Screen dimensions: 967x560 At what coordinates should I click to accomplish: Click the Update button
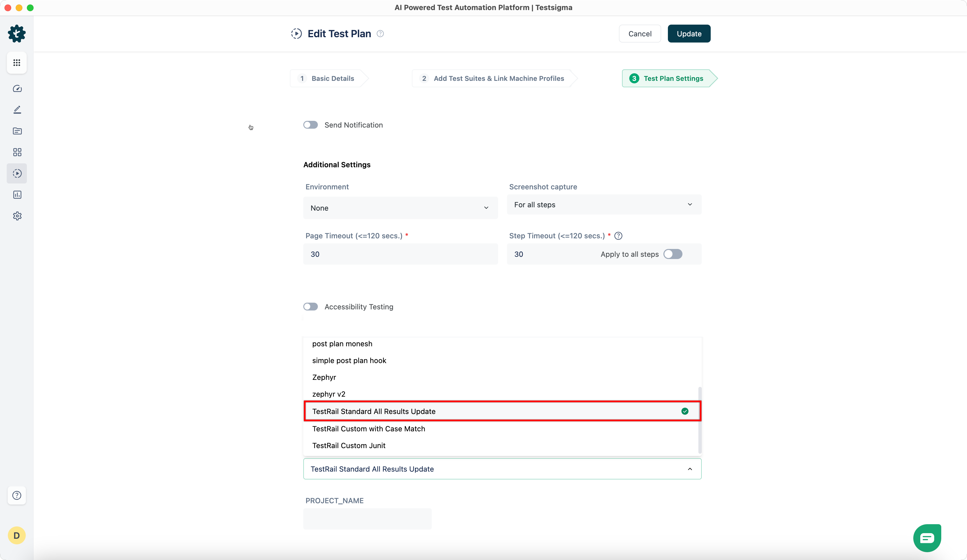click(689, 34)
